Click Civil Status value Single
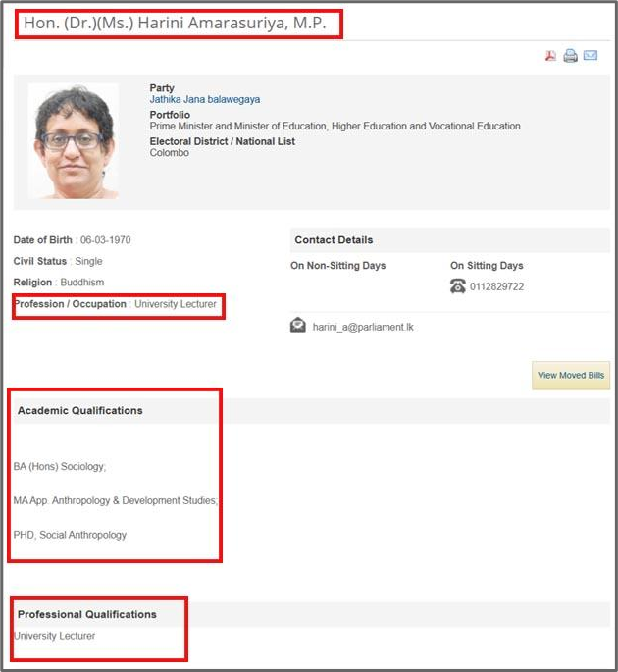The height and width of the screenshot is (672, 618). point(88,261)
